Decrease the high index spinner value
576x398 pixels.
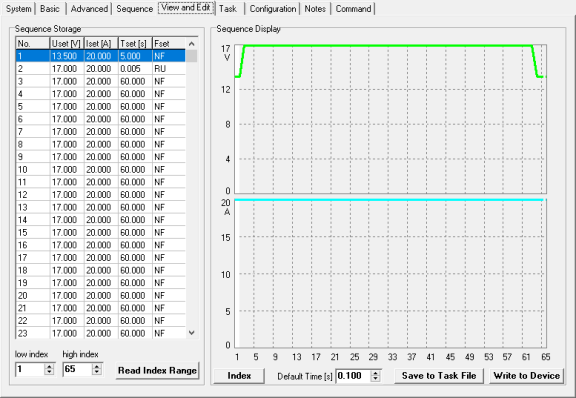click(x=97, y=372)
